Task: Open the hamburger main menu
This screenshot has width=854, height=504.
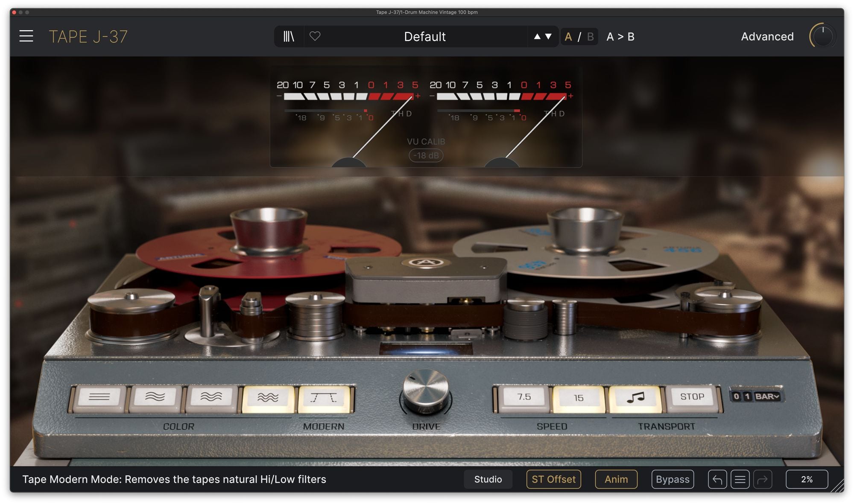Action: pos(26,36)
